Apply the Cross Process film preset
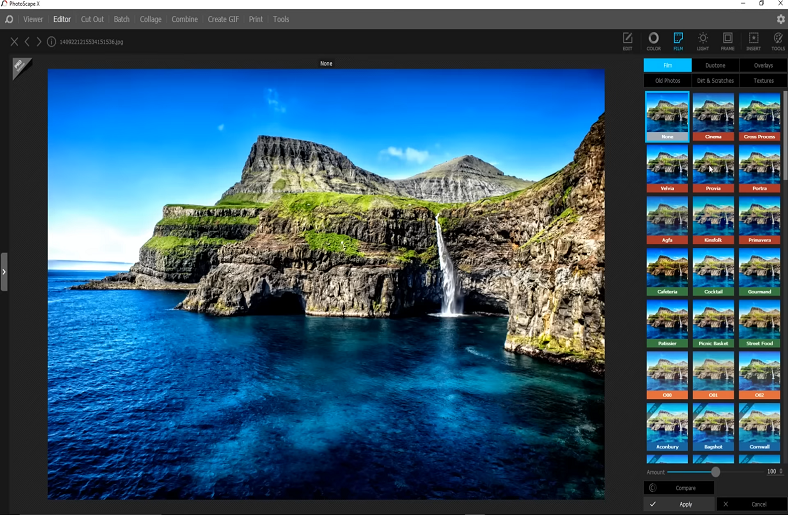The height and width of the screenshot is (515, 788). 759,117
